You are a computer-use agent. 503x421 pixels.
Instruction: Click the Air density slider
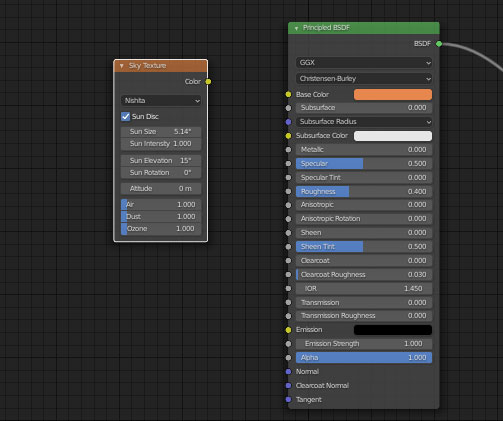pos(161,205)
